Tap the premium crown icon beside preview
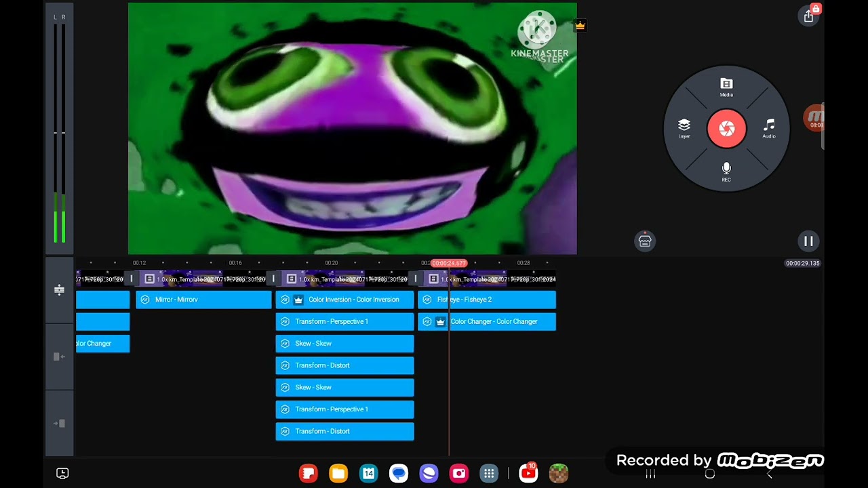Viewport: 868px width, 488px height. tap(580, 26)
